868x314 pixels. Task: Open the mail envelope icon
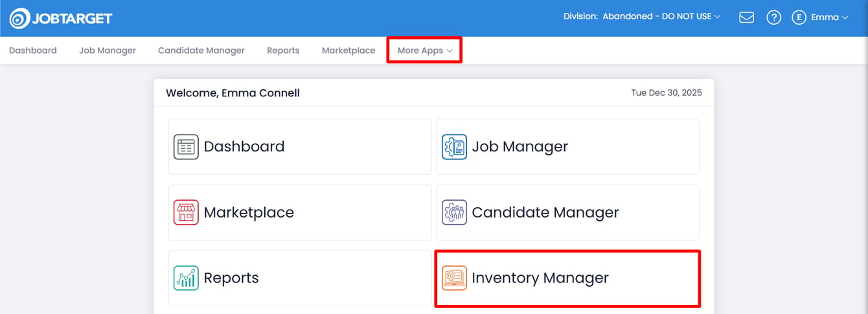(x=746, y=17)
